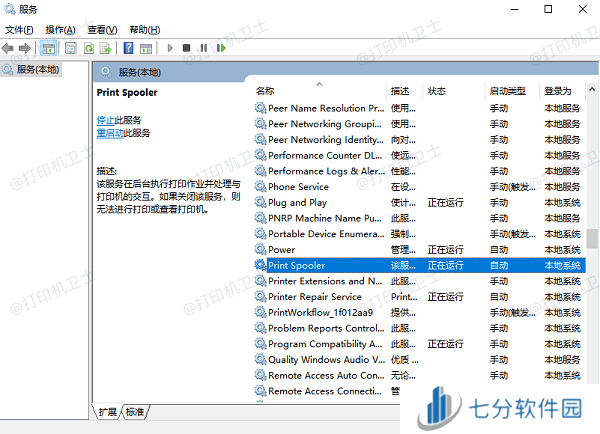
Task: Click the Refresh toolbar icon
Action: click(89, 48)
